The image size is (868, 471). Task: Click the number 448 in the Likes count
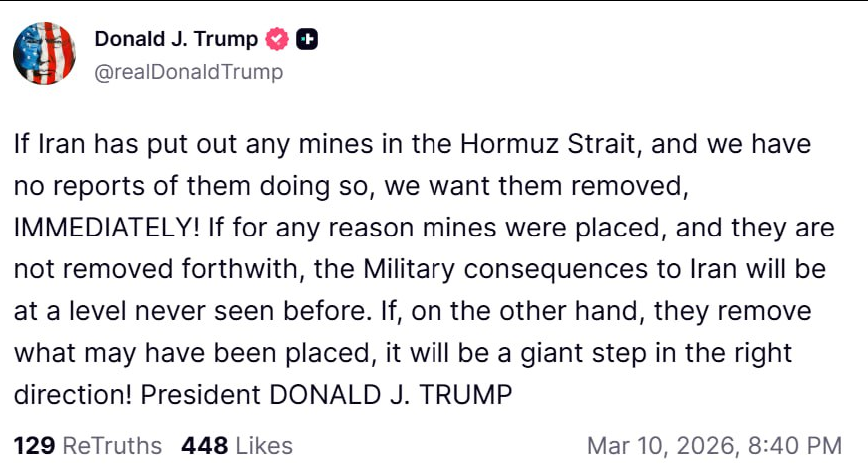click(x=204, y=445)
